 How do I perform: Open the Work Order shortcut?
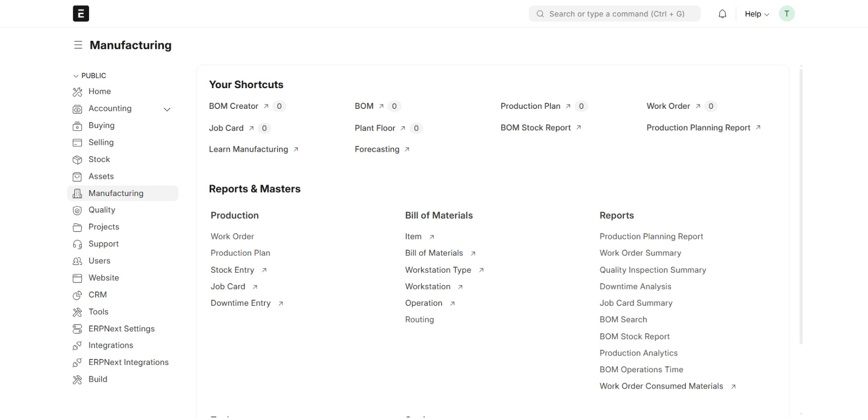tap(668, 106)
